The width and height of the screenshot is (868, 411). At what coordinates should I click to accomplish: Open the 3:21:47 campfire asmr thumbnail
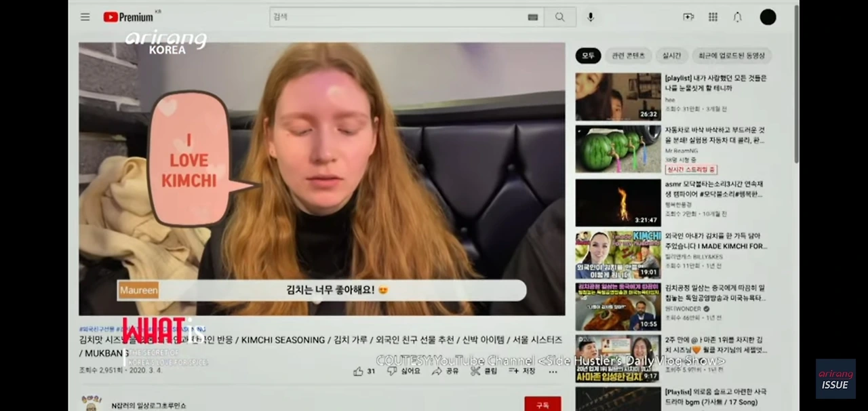[618, 202]
